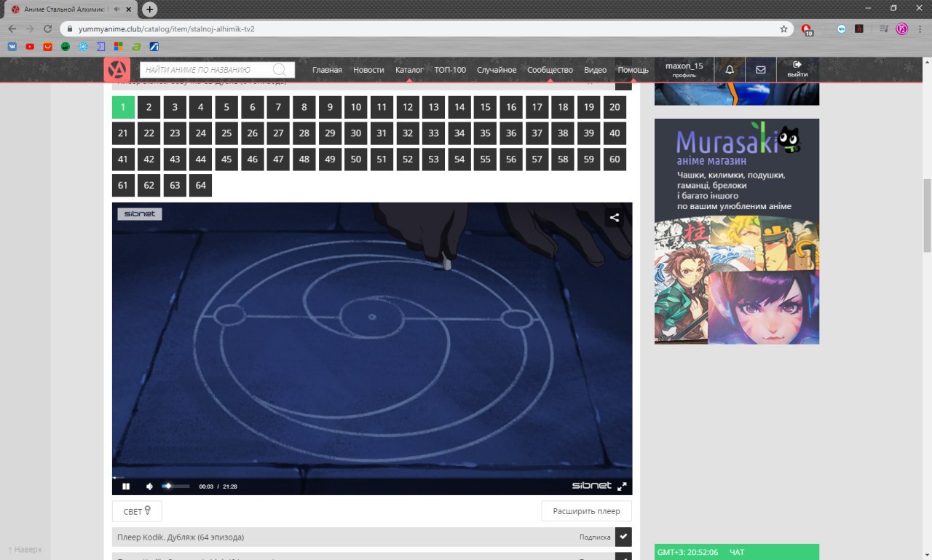Open the orange Pocket-style bookmark icon
This screenshot has width=932, height=560.
[x=48, y=47]
